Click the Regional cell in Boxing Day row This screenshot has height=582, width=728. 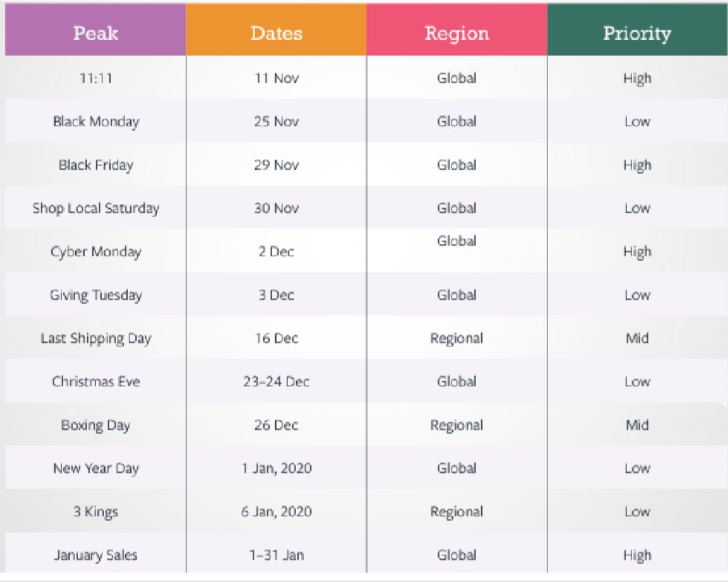457,426
